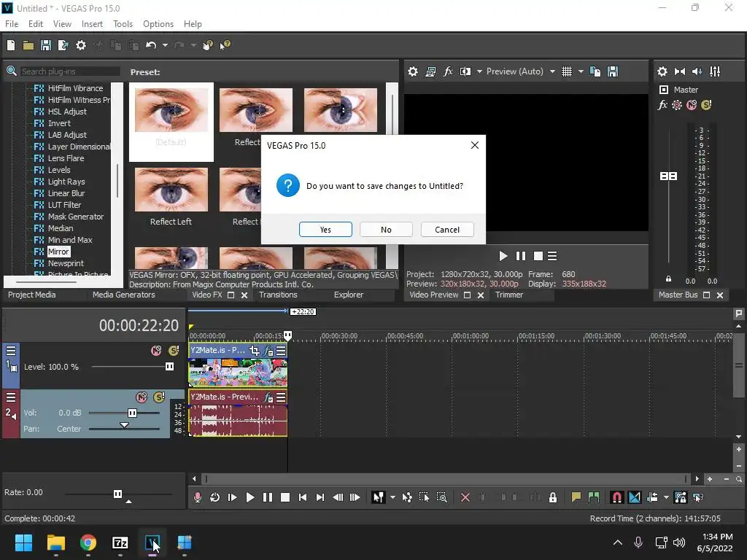
Task: Toggle Mute on video track 1
Action: coord(156,351)
